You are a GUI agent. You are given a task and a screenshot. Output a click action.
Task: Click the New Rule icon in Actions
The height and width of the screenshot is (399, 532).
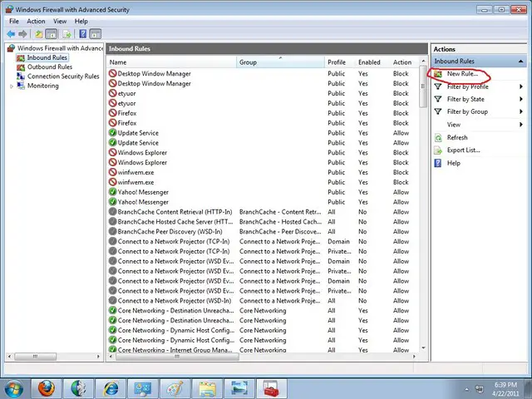pos(438,74)
